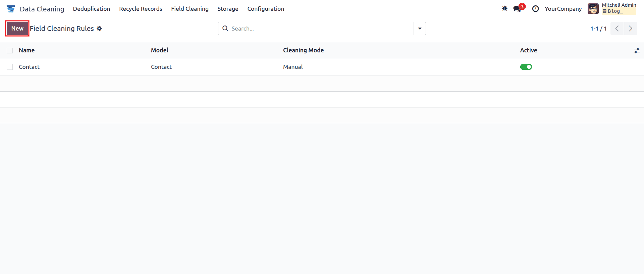Open the Field Cleaning menu
This screenshot has height=274, width=644.
click(x=190, y=9)
